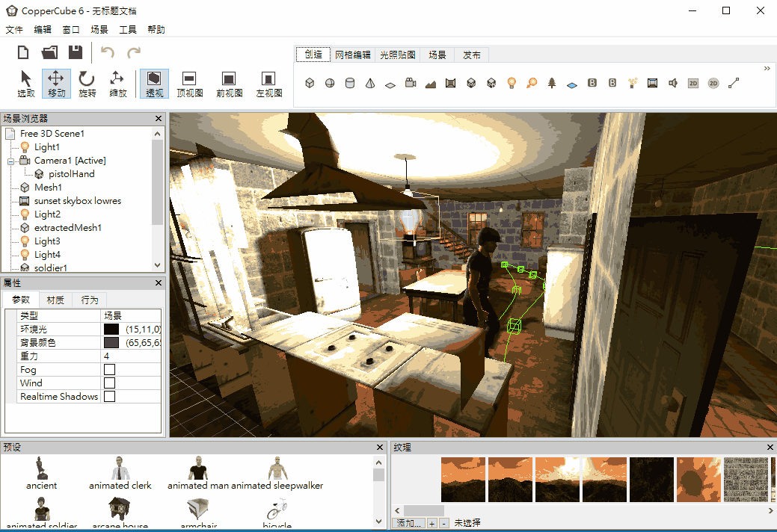777x532 pixels.
Task: Switch to 顶视图 top view
Action: tap(189, 83)
